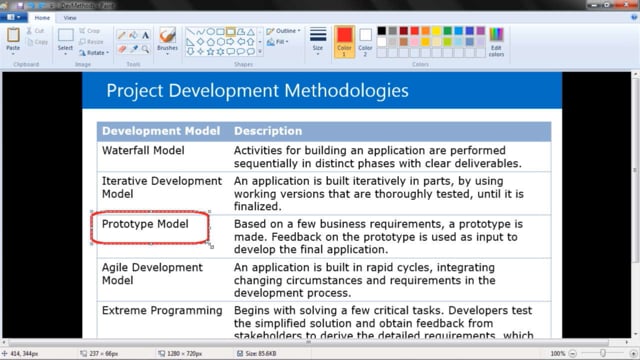The width and height of the screenshot is (640, 360).
Task: Click the Brushes tool icon
Action: pyautogui.click(x=167, y=36)
